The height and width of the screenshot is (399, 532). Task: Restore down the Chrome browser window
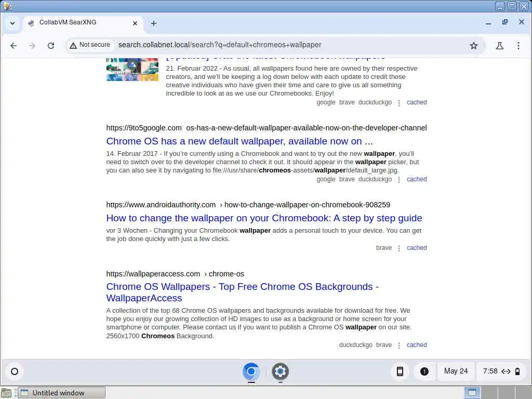coord(505,22)
